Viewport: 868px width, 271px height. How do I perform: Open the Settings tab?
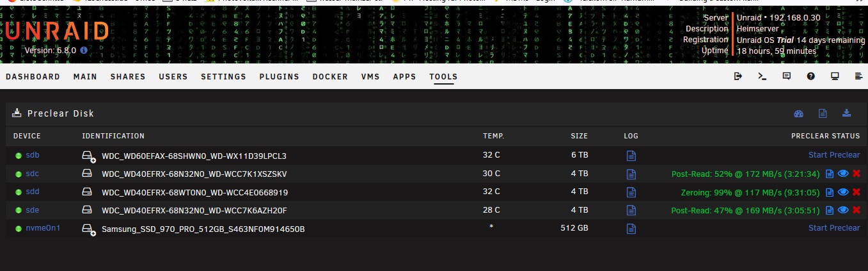pos(223,77)
